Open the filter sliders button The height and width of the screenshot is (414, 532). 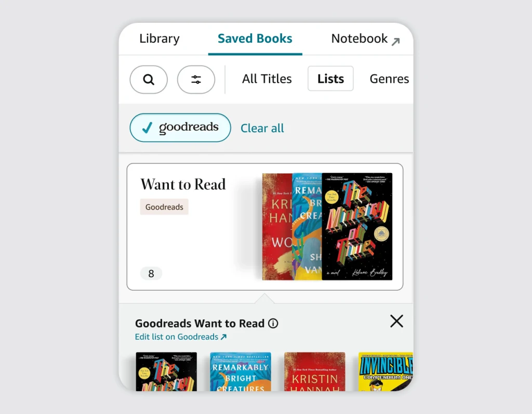[x=196, y=80]
